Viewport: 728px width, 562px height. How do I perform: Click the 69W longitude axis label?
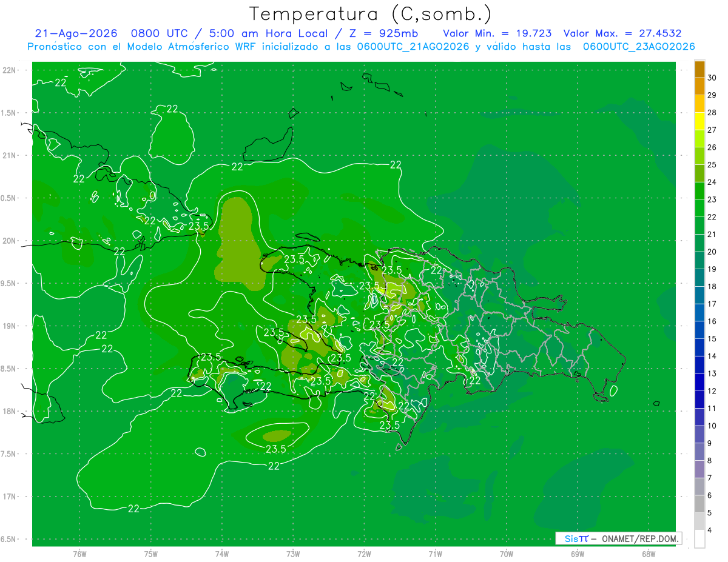click(578, 555)
